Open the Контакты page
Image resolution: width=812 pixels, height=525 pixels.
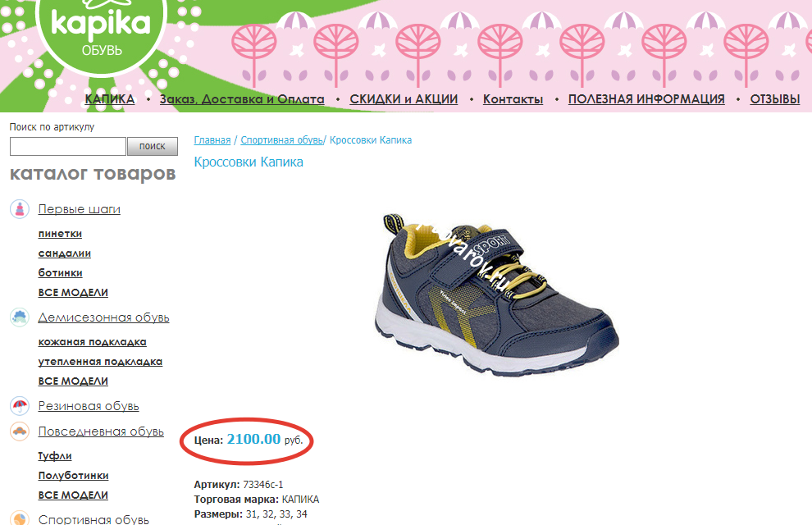(513, 99)
